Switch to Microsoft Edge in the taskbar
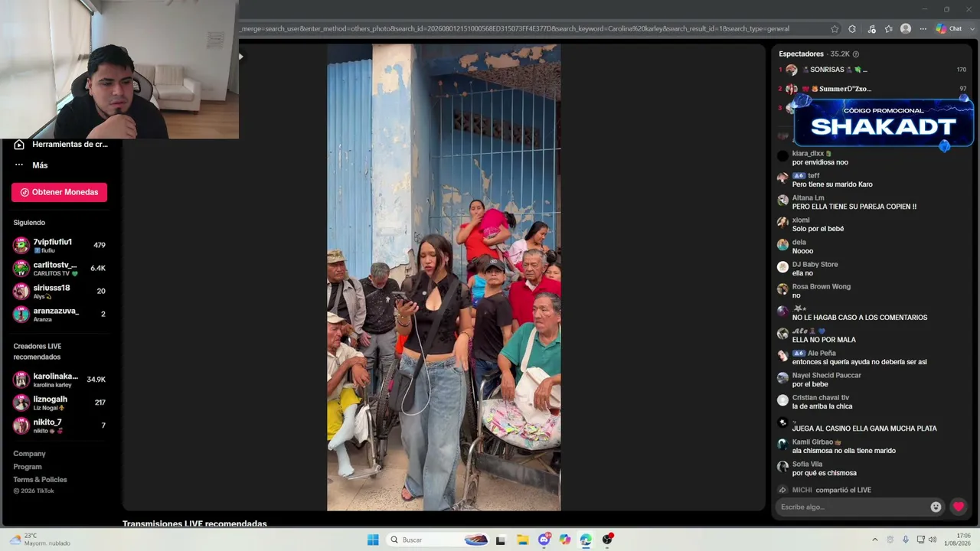This screenshot has height=551, width=980. [586, 540]
